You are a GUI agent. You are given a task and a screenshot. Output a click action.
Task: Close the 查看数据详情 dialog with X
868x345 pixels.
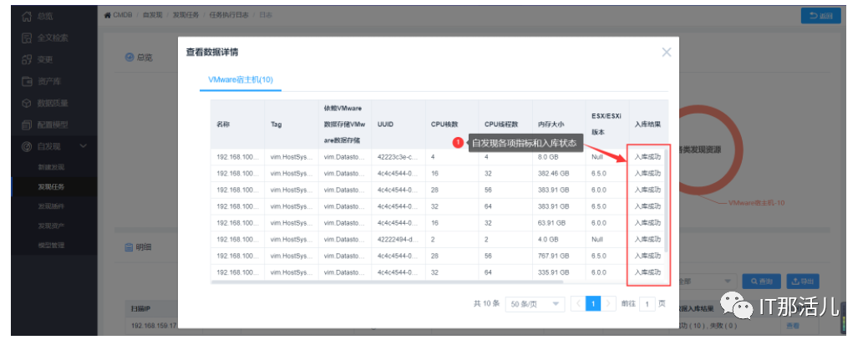pyautogui.click(x=667, y=52)
